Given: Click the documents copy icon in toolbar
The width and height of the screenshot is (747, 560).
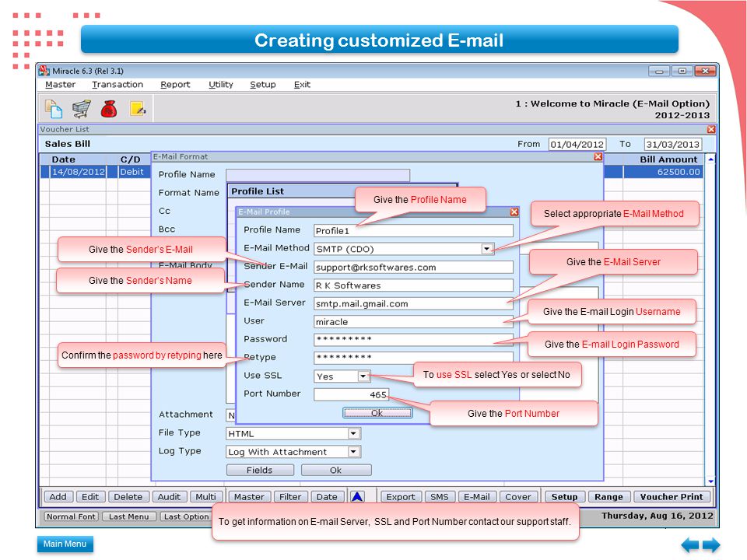Looking at the screenshot, I should pos(54,109).
